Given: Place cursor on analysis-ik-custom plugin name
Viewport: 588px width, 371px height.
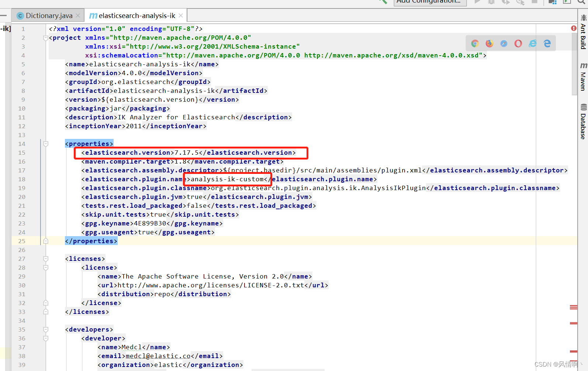Looking at the screenshot, I should (227, 179).
